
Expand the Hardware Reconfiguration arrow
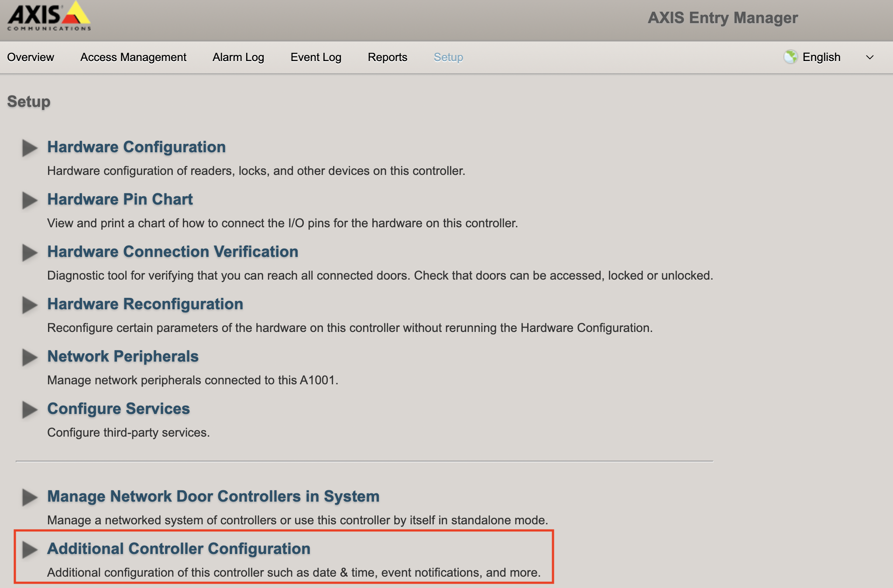(30, 305)
